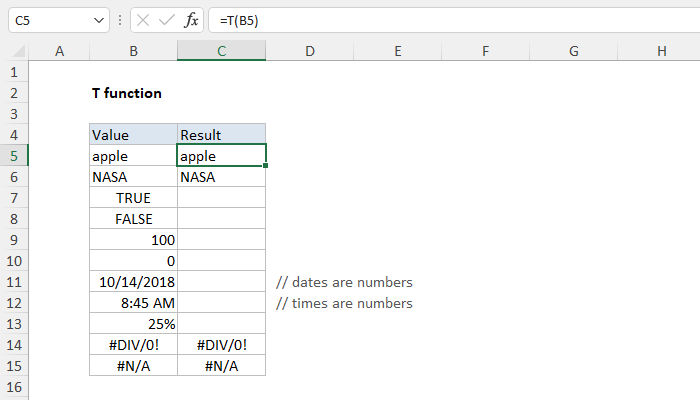
Task: Click cell B14 containing #DIV/0!
Action: [133, 345]
